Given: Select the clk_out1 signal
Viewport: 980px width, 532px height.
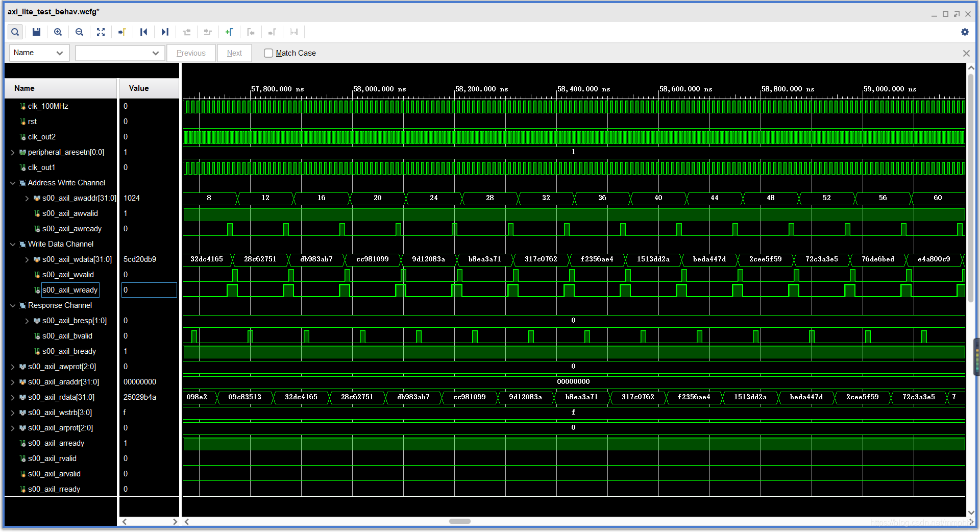Looking at the screenshot, I should click(x=41, y=167).
